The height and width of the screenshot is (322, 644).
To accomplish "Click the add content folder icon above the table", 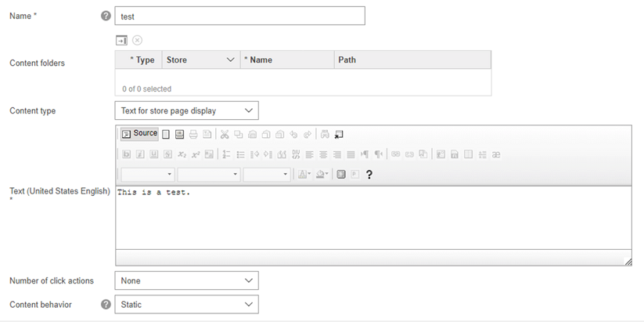I will 122,40.
